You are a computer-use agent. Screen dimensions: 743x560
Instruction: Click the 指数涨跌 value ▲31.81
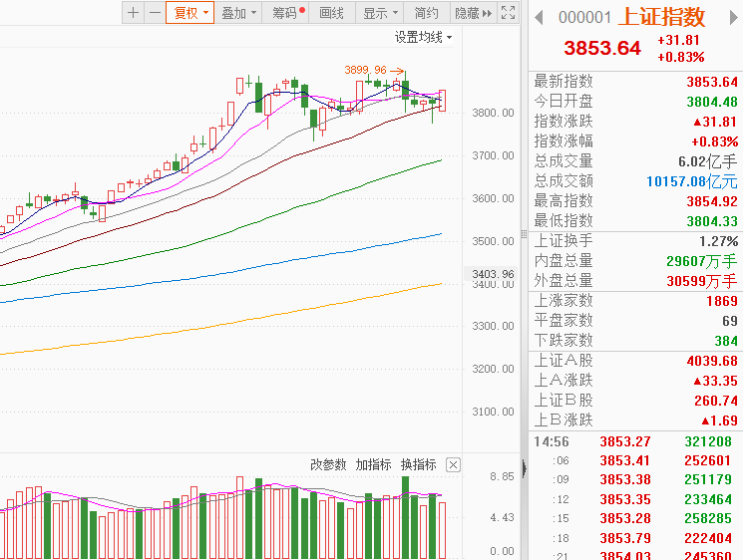[x=715, y=122]
